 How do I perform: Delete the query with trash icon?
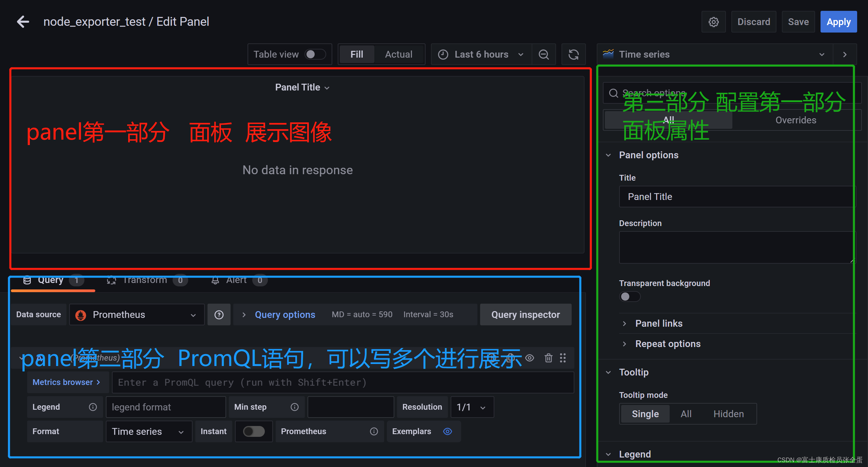tap(548, 358)
